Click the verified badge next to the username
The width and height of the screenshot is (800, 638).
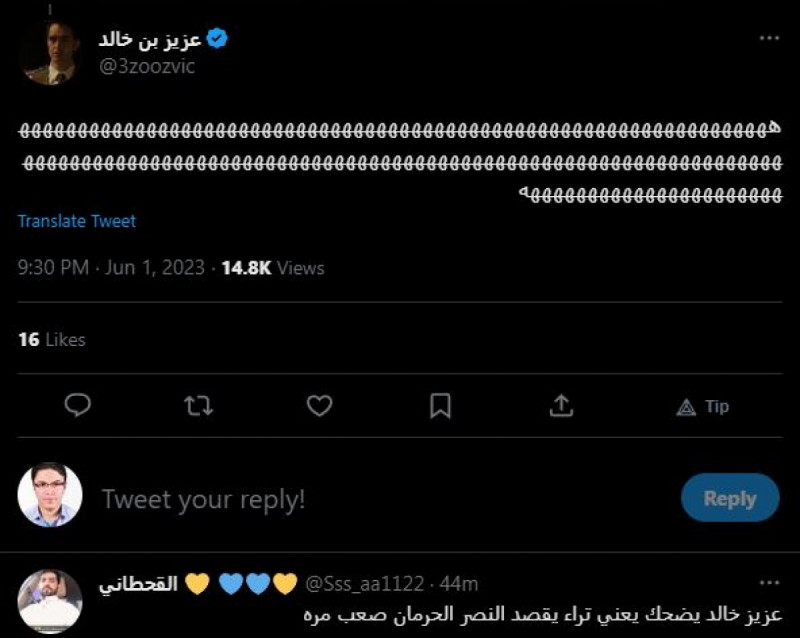[x=216, y=36]
